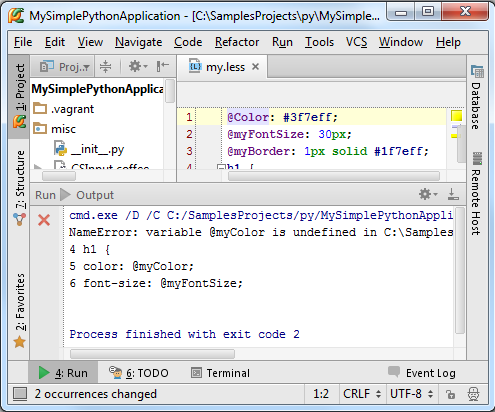Click the scroll from source icon
The width and height of the screenshot is (495, 412).
point(105,66)
